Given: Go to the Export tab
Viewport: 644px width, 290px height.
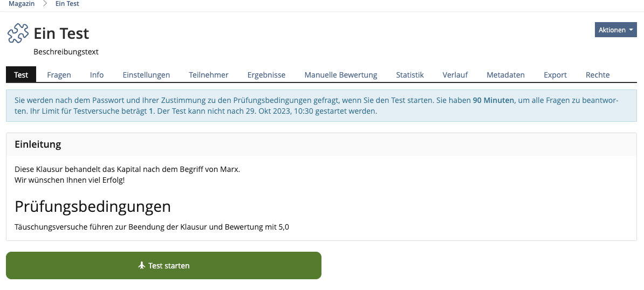Looking at the screenshot, I should (x=555, y=75).
